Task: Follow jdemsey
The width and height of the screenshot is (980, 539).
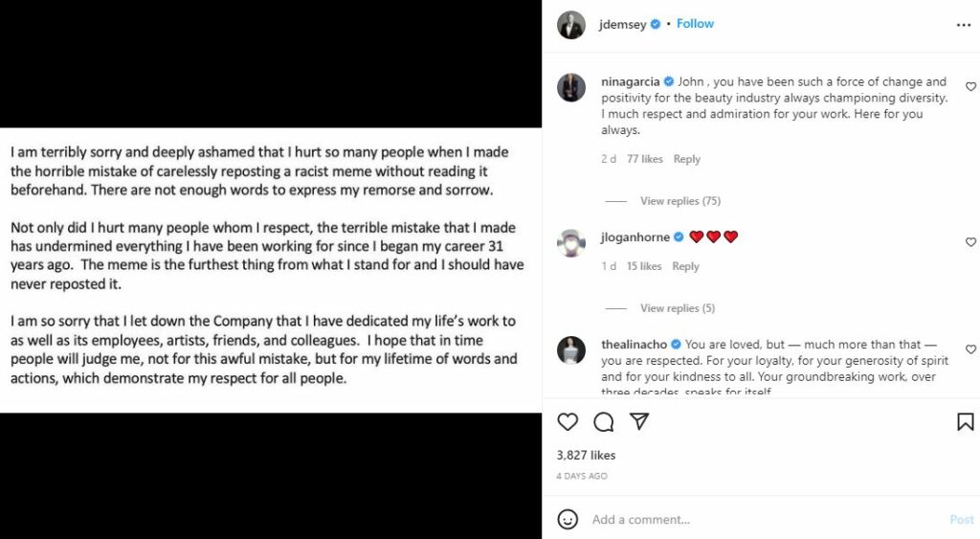Action: pos(695,24)
